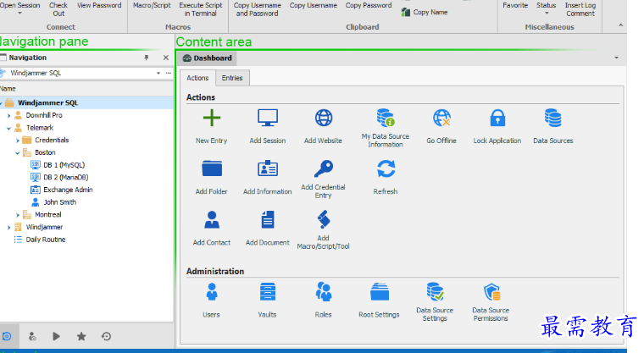
Task: Select the John Smith contact
Action: click(x=59, y=202)
